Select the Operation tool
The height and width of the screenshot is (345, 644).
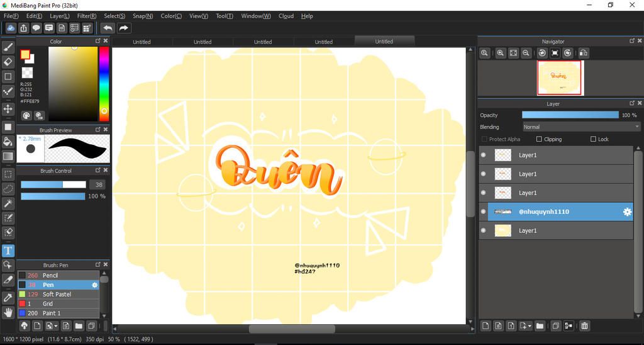8,265
